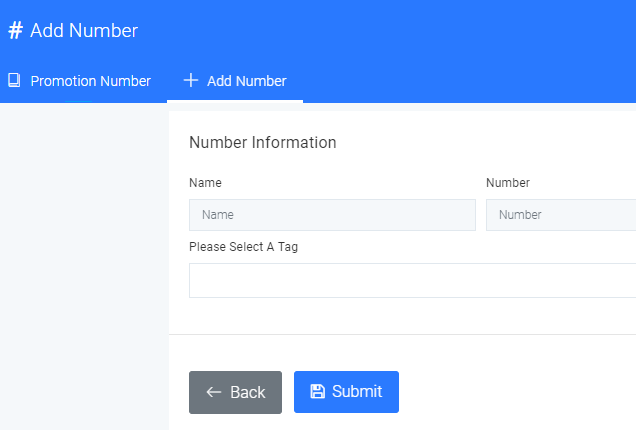
Task: Open the Please Select A Tag dropdown box
Action: [x=413, y=280]
